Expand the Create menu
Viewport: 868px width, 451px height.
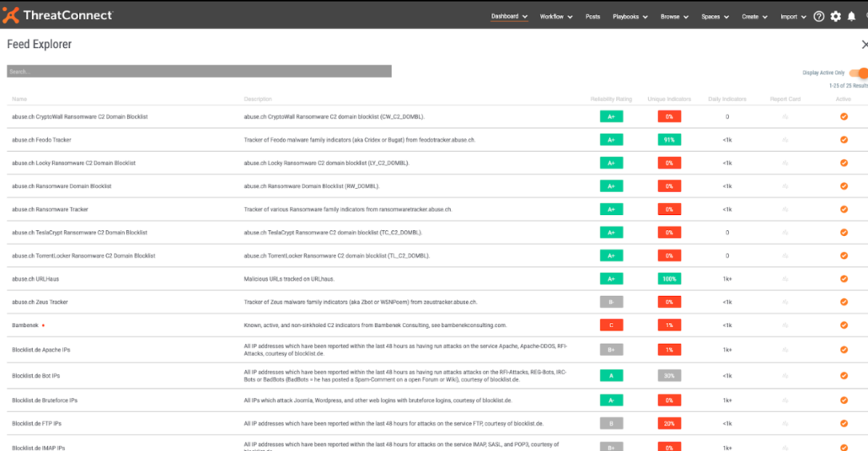pyautogui.click(x=754, y=17)
